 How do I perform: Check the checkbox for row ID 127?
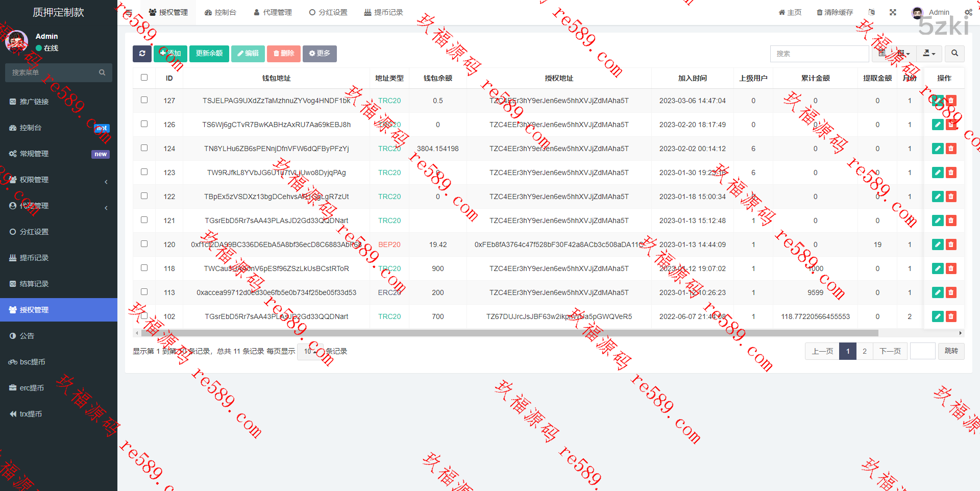point(144,100)
